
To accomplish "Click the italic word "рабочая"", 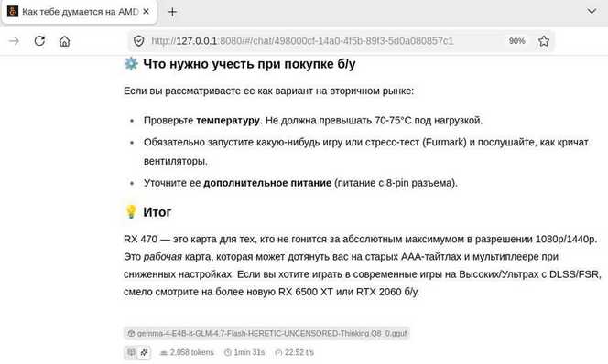I will [163, 257].
